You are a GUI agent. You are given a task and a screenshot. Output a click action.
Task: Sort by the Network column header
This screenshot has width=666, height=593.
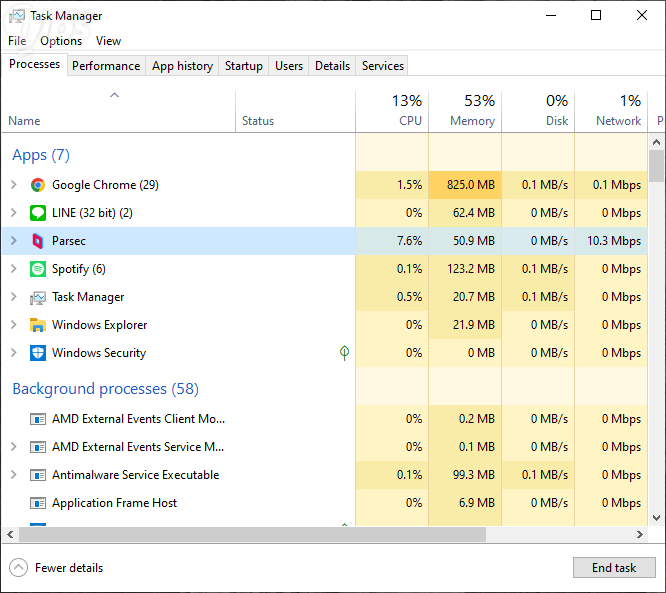[x=611, y=111]
